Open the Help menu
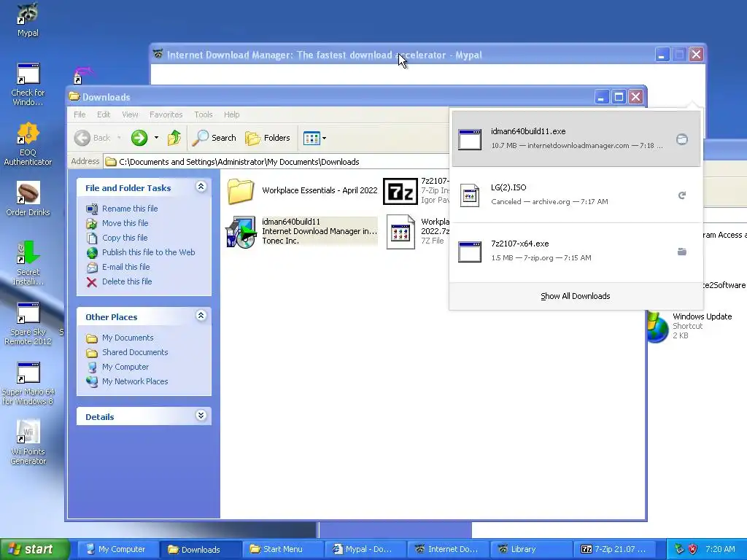 (231, 114)
